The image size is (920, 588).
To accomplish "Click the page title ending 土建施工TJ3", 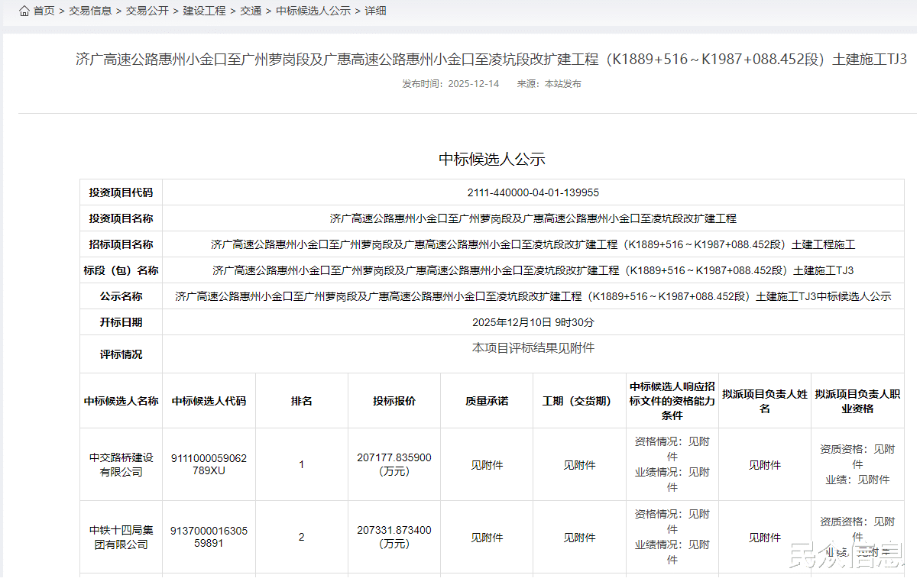I will click(491, 60).
